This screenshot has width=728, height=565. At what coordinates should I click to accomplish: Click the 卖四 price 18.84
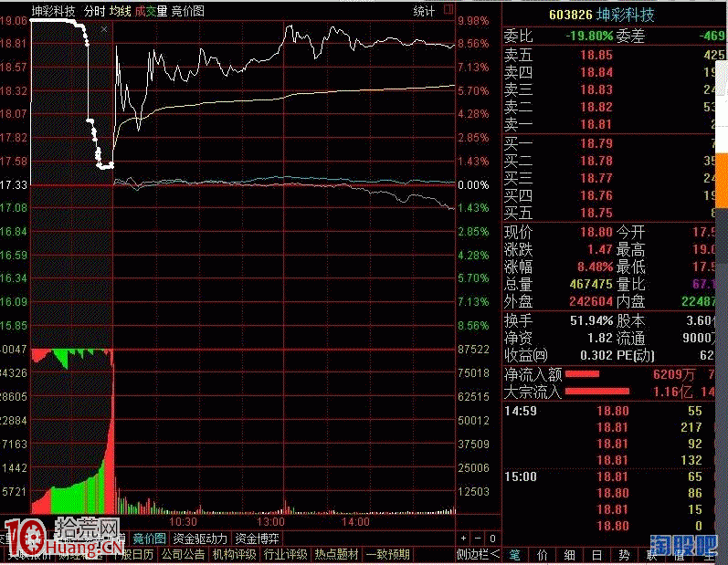[x=596, y=72]
